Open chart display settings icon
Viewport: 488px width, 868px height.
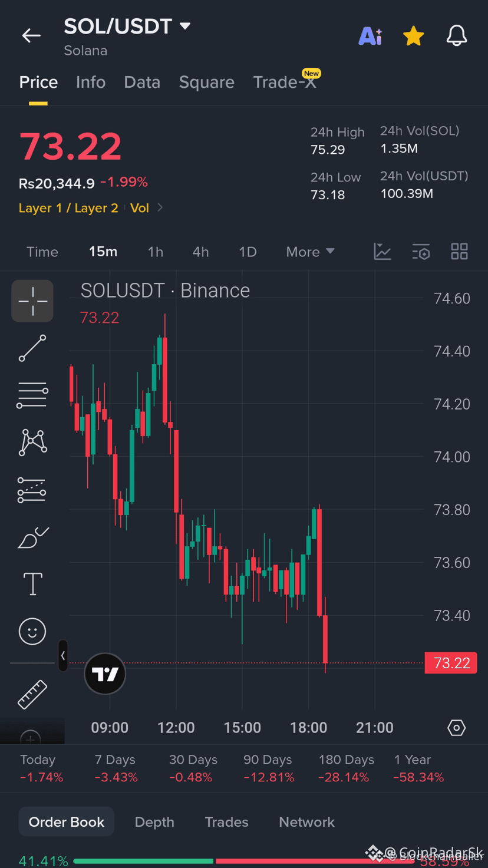421,252
